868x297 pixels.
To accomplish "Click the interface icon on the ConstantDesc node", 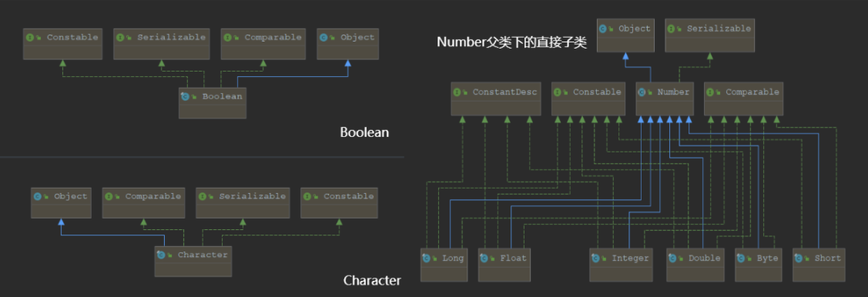I will click(x=457, y=92).
